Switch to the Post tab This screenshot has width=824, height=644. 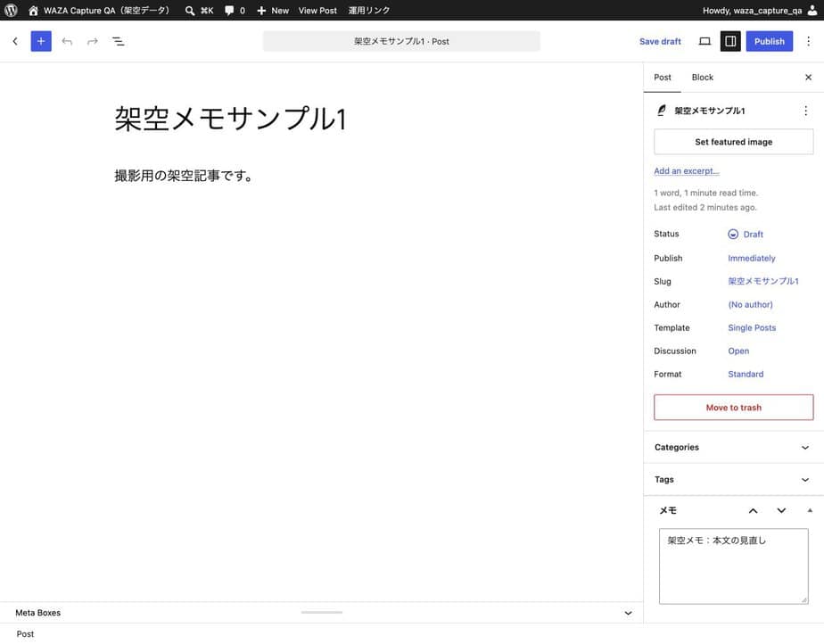(x=662, y=78)
